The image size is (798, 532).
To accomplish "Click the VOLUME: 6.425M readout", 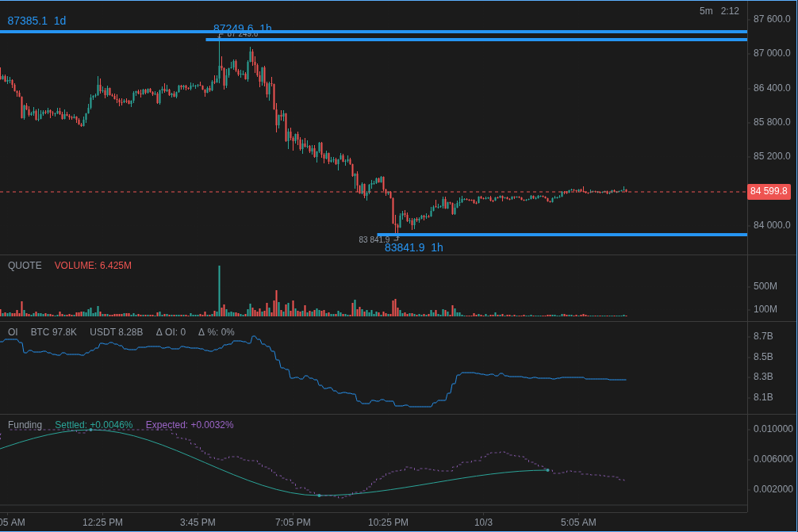I will 93,266.
